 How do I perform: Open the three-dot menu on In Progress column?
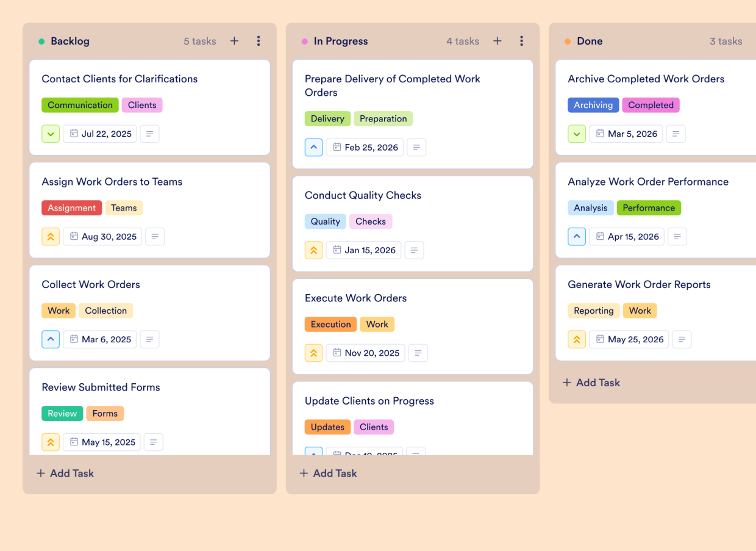tap(522, 41)
